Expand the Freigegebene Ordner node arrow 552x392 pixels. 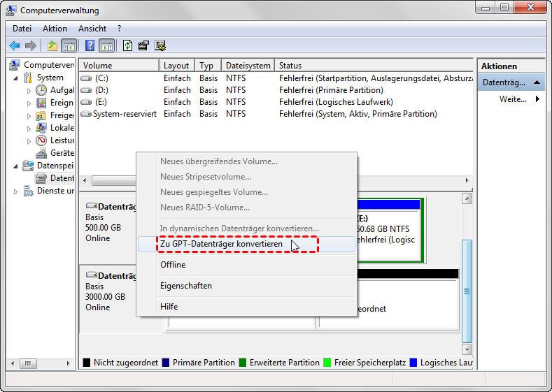tap(29, 116)
